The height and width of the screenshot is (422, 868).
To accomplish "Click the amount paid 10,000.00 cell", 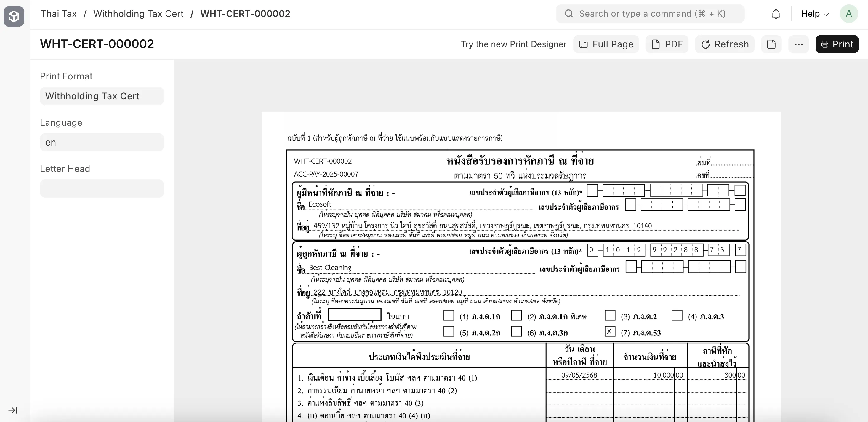I will (668, 375).
